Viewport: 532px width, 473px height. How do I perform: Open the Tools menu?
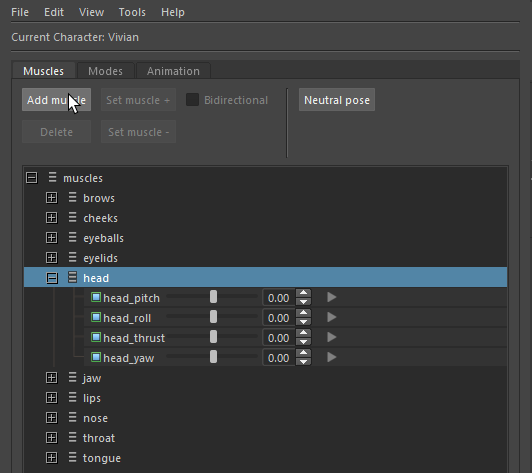(132, 12)
